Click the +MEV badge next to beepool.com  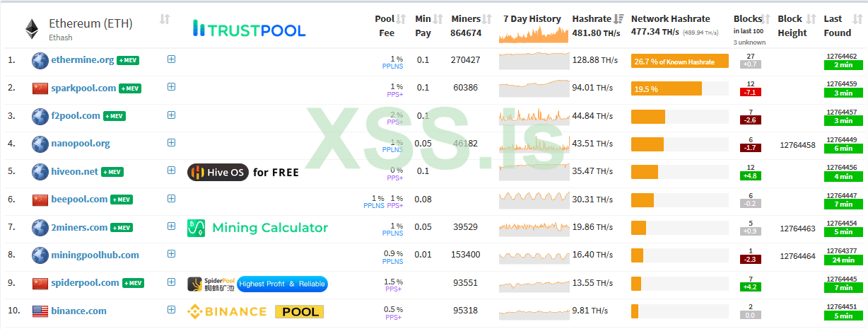[122, 200]
